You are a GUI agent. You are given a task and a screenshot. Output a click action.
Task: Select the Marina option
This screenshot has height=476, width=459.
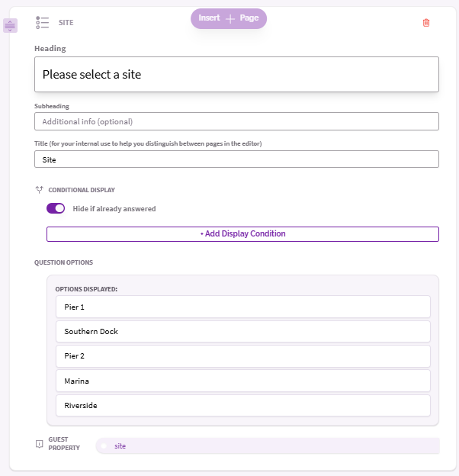(x=243, y=381)
